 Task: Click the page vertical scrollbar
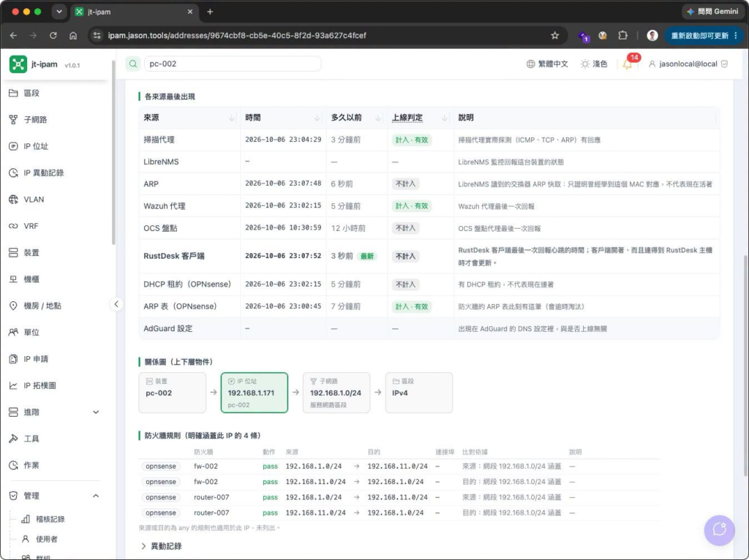[x=745, y=366]
